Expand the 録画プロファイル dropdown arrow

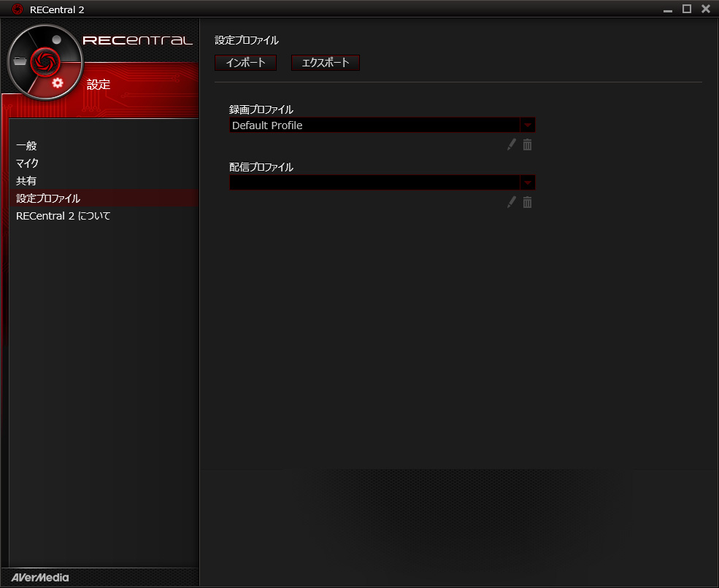pos(527,125)
